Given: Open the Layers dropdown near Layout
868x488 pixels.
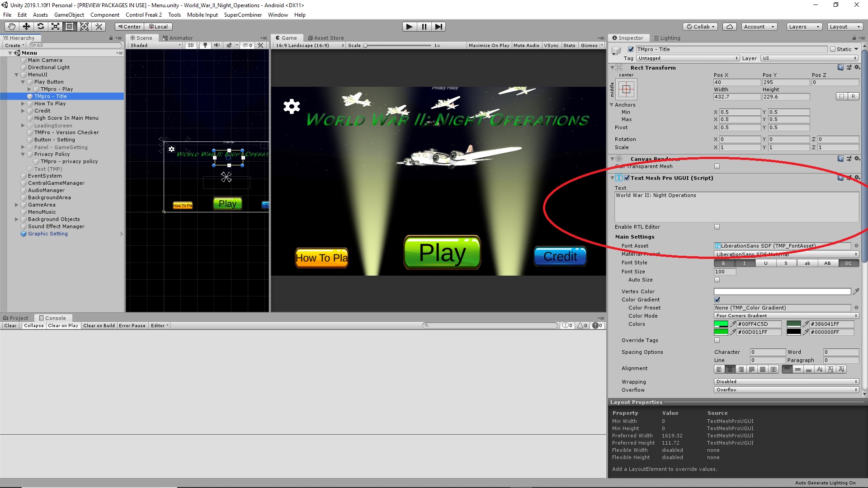Looking at the screenshot, I should click(x=803, y=26).
